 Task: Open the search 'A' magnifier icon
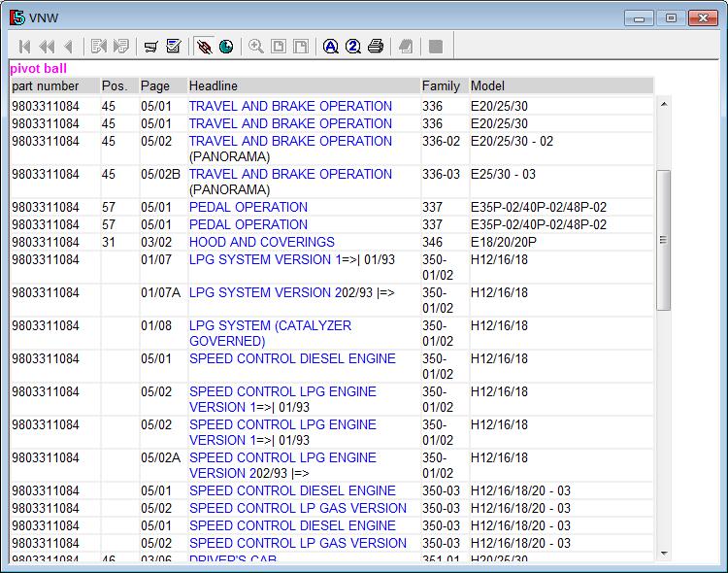click(331, 47)
